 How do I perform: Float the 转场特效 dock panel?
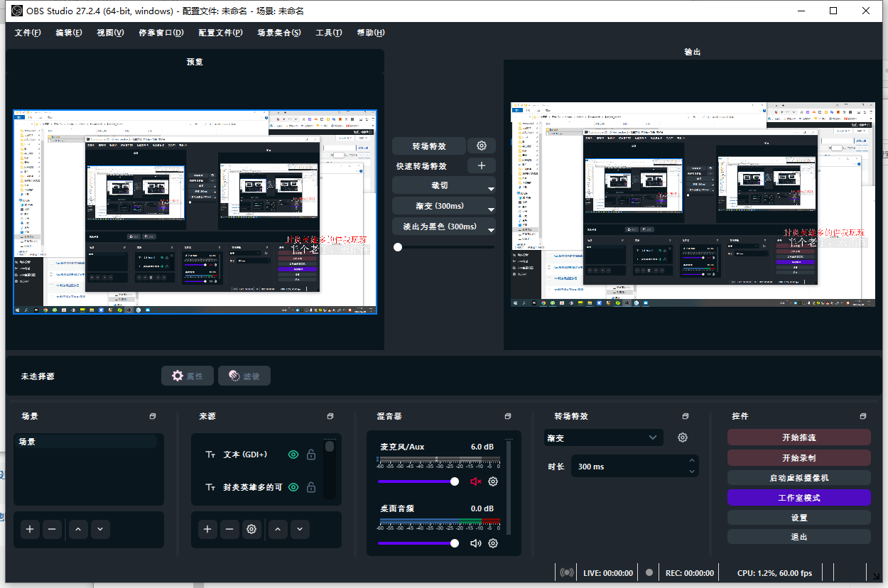click(686, 416)
